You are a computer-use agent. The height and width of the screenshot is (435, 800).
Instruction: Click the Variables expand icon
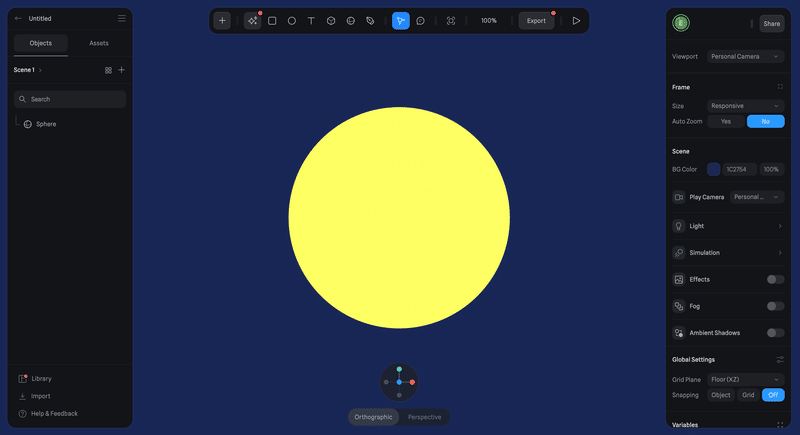click(780, 424)
